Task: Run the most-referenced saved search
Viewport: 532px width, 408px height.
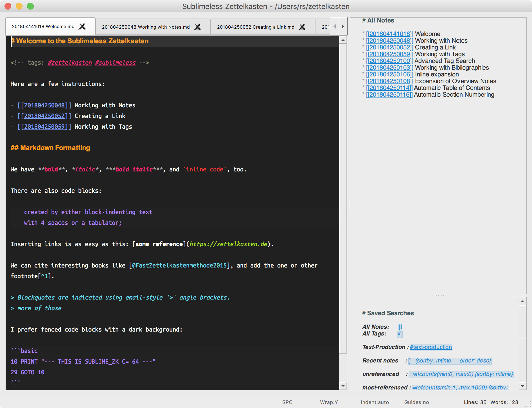Action: click(x=460, y=387)
